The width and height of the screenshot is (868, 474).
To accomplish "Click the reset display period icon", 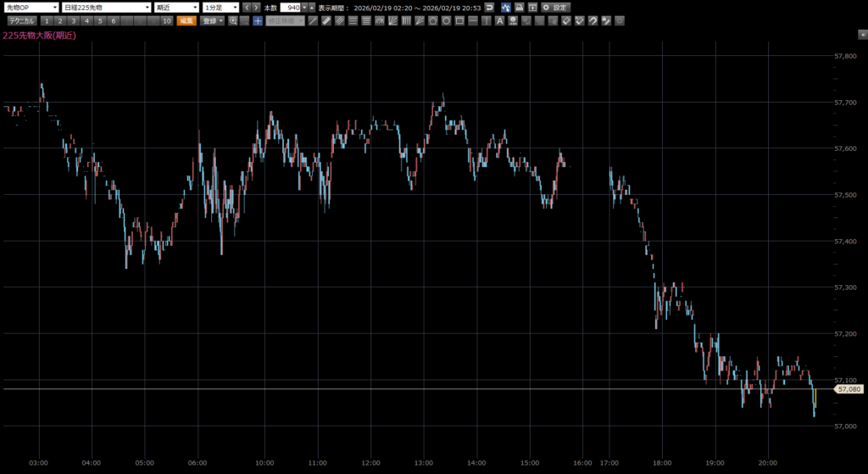I will [x=489, y=7].
